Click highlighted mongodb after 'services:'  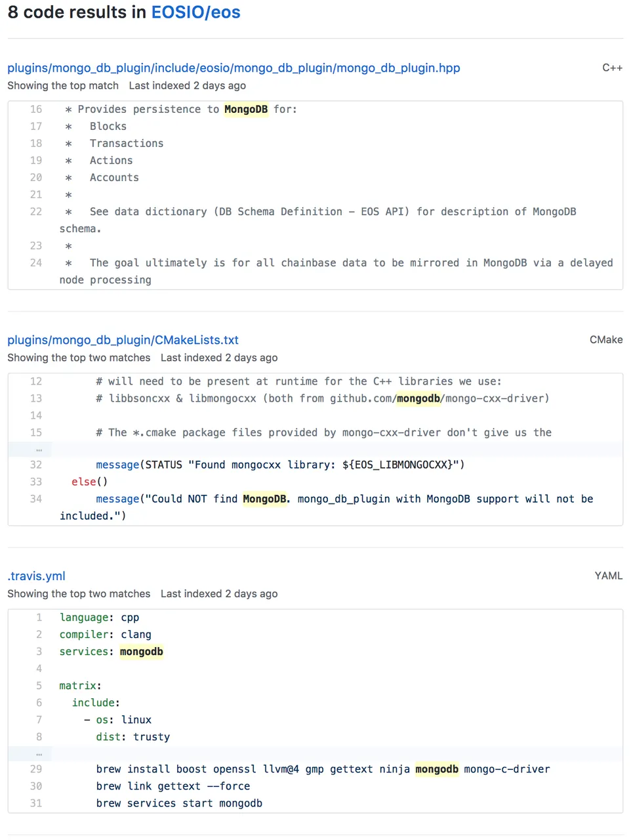[x=141, y=652]
